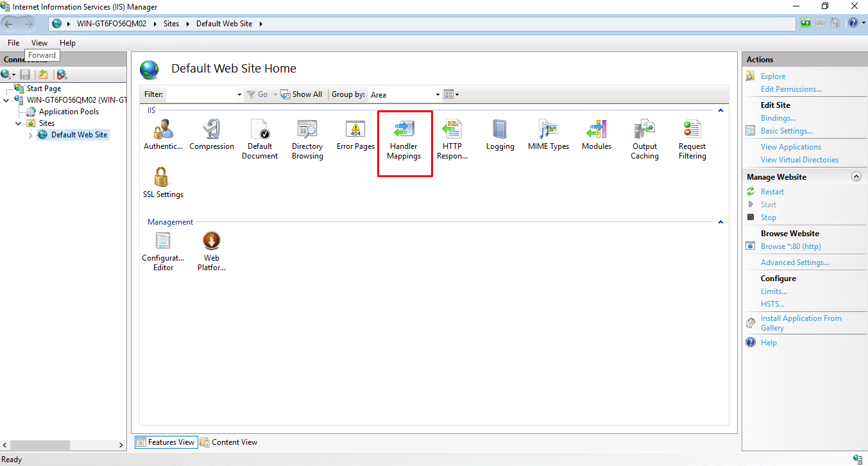
Task: Open the Web Platform Installer
Action: (212, 252)
